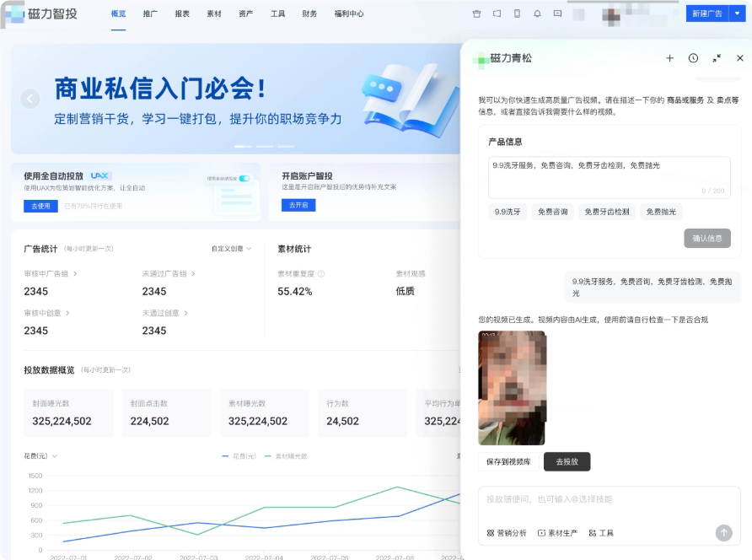Click the blurred user account avatar
The image size is (752, 560).
click(611, 15)
